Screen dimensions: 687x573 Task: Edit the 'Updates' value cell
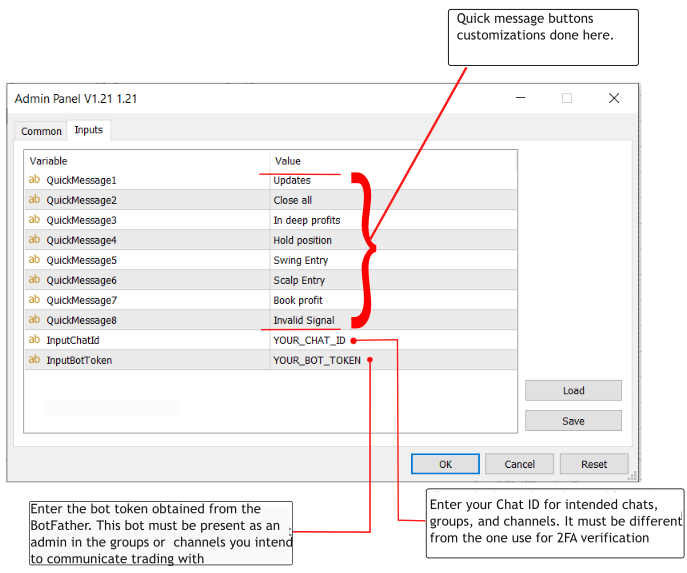tap(393, 180)
